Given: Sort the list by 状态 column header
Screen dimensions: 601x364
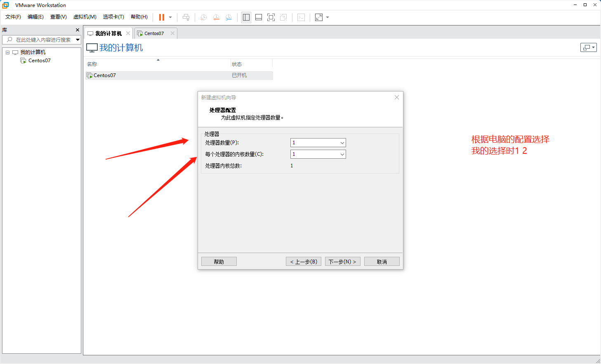Looking at the screenshot, I should pyautogui.click(x=252, y=64).
